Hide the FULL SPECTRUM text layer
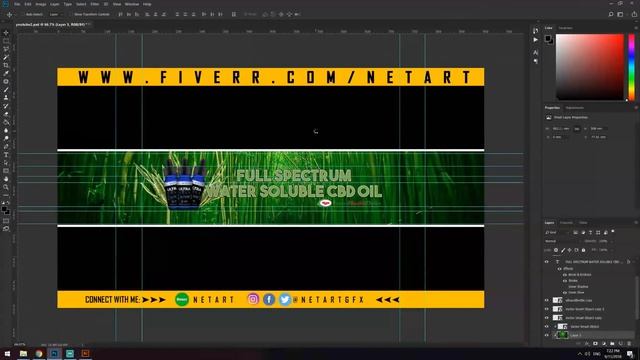Screen dimensions: 640x360 tap(547, 262)
